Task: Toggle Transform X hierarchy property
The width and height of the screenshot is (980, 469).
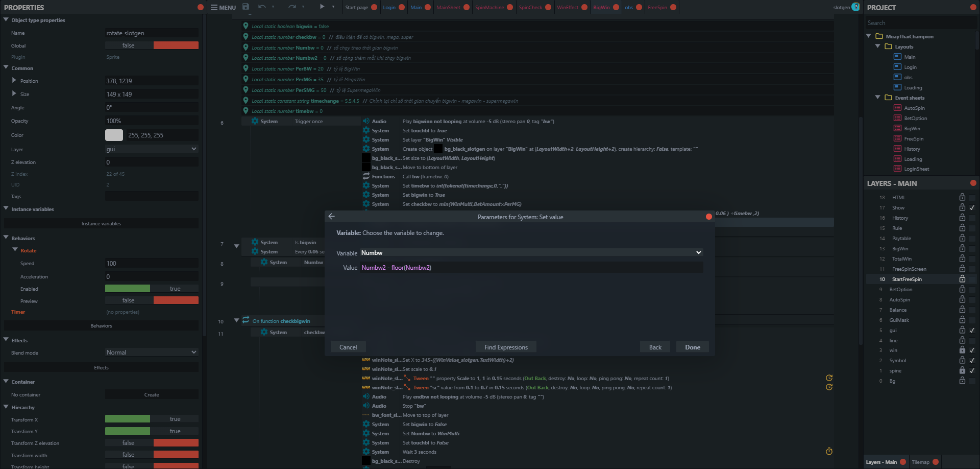Action: (152, 419)
